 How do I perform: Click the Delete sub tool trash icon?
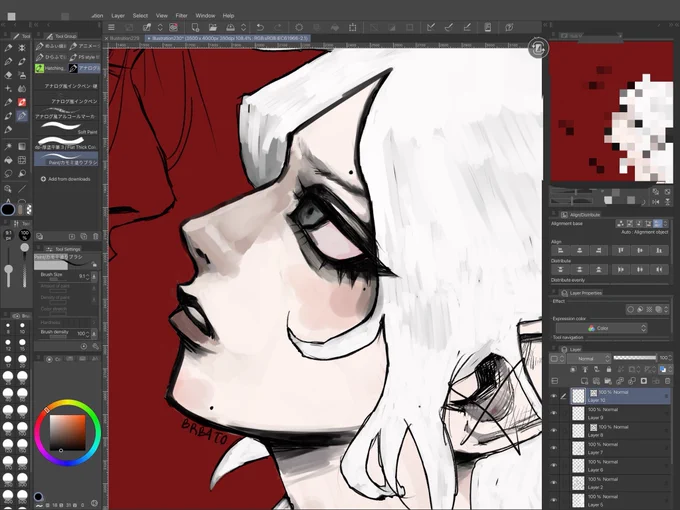coord(96,236)
